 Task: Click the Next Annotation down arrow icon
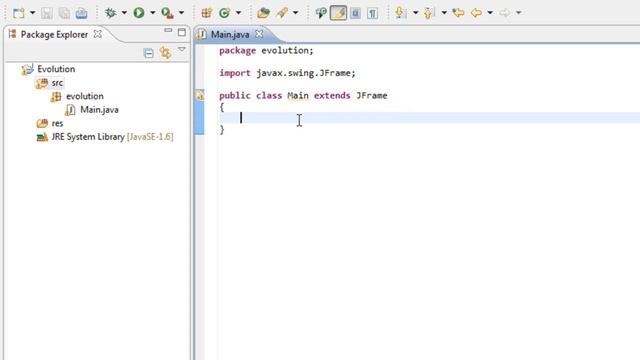[x=400, y=13]
